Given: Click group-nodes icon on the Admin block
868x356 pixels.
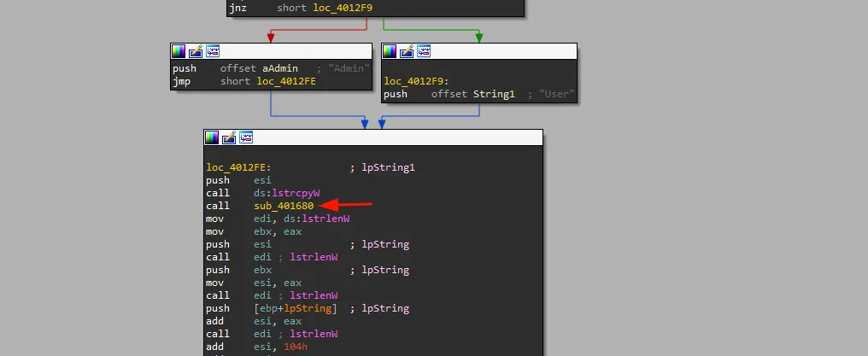Looking at the screenshot, I should point(212,51).
